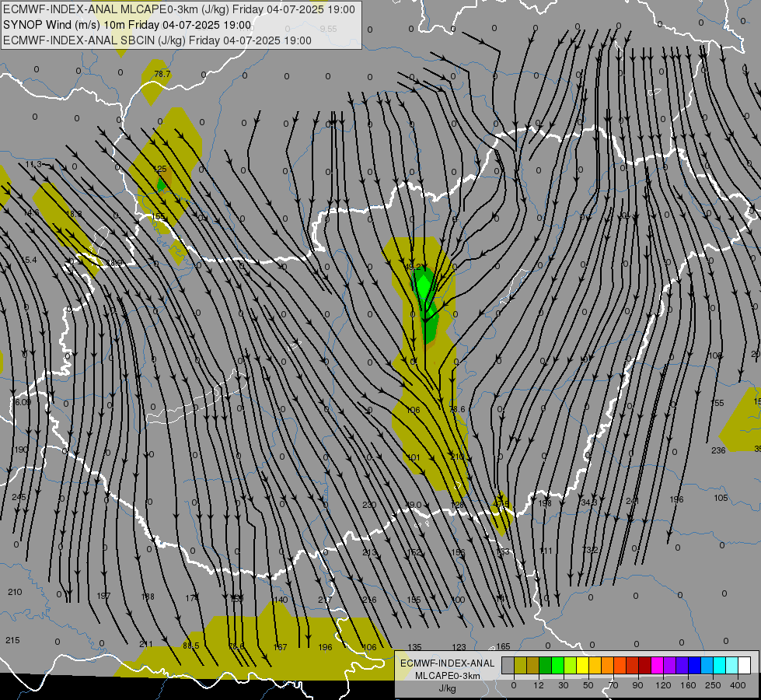Click the map value '165'
The width and height of the screenshot is (761, 700).
(503, 646)
